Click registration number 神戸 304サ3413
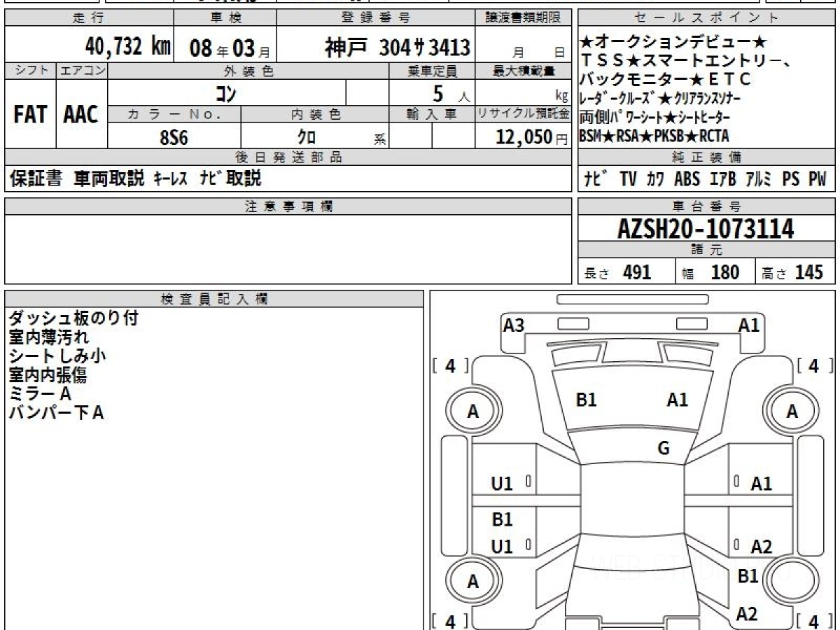Viewport: 840px width, 630px height. tap(397, 47)
